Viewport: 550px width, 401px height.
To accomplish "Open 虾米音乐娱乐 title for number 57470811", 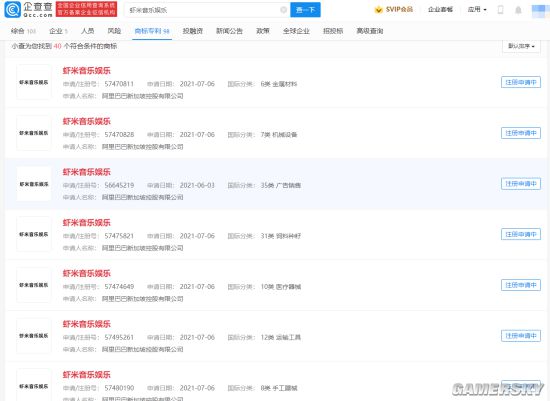I will [87, 71].
